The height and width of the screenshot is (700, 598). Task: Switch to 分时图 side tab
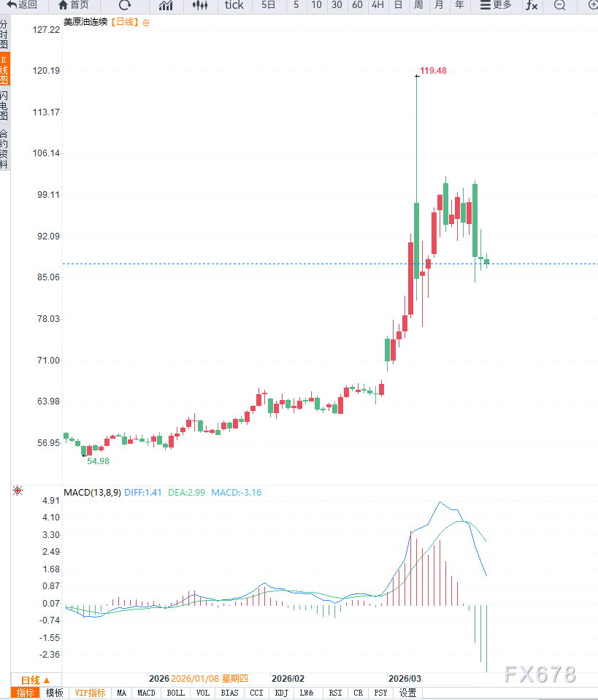tap(4, 34)
